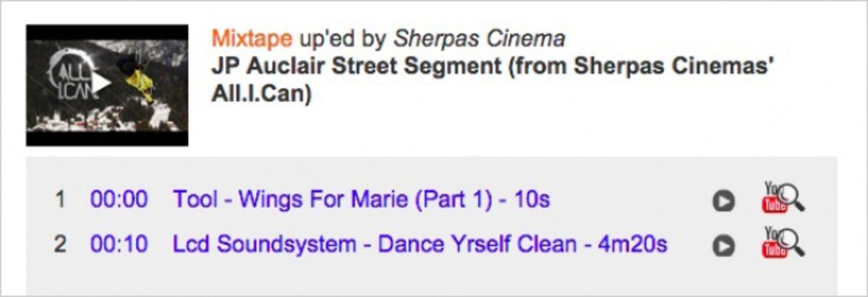The width and height of the screenshot is (868, 297).
Task: Jump to the 00:00 timestamp
Action: point(119,199)
